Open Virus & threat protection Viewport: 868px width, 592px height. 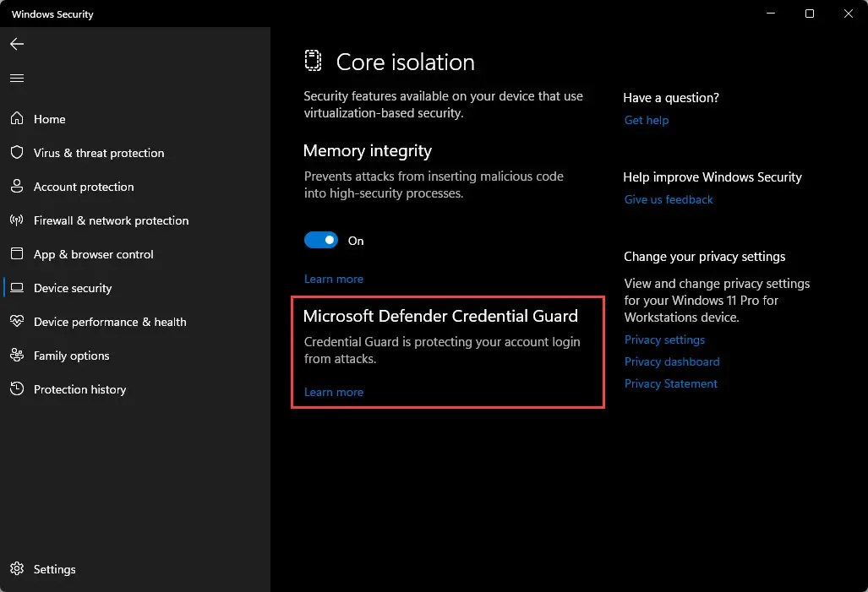click(x=98, y=153)
